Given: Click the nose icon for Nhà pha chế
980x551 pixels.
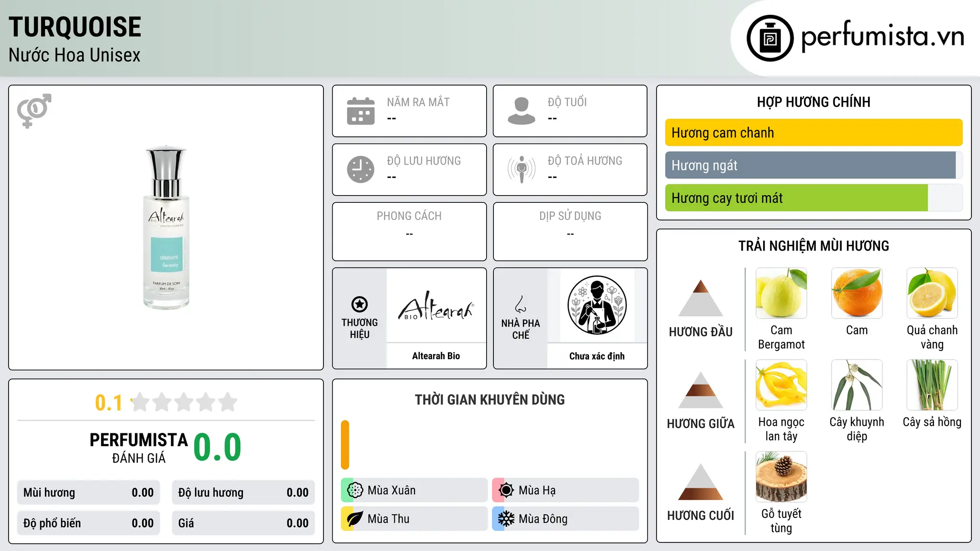Looking at the screenshot, I should pos(521,304).
